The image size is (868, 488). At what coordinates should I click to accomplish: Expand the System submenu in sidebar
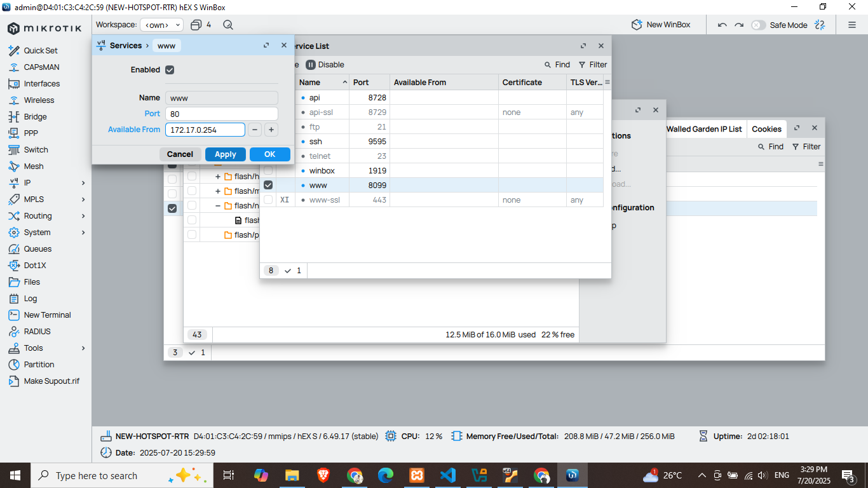[x=83, y=232]
